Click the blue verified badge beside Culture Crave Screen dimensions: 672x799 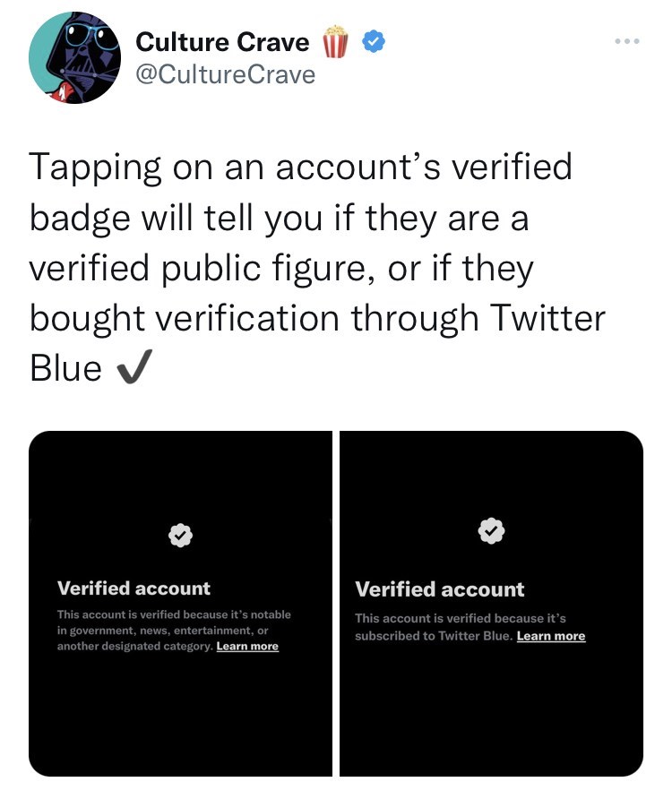[374, 42]
